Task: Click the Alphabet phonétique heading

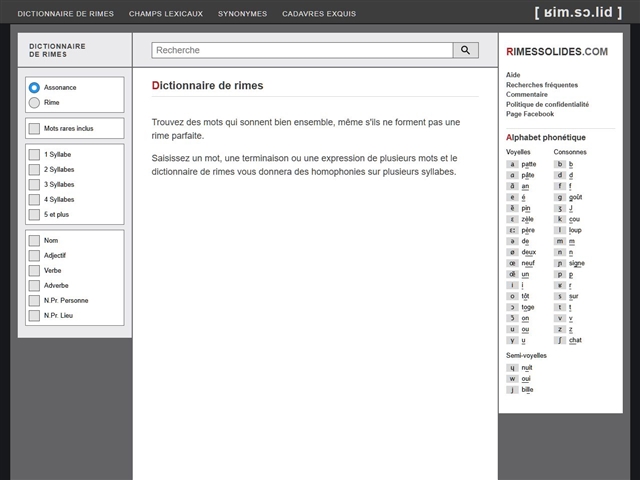Action: pos(546,138)
